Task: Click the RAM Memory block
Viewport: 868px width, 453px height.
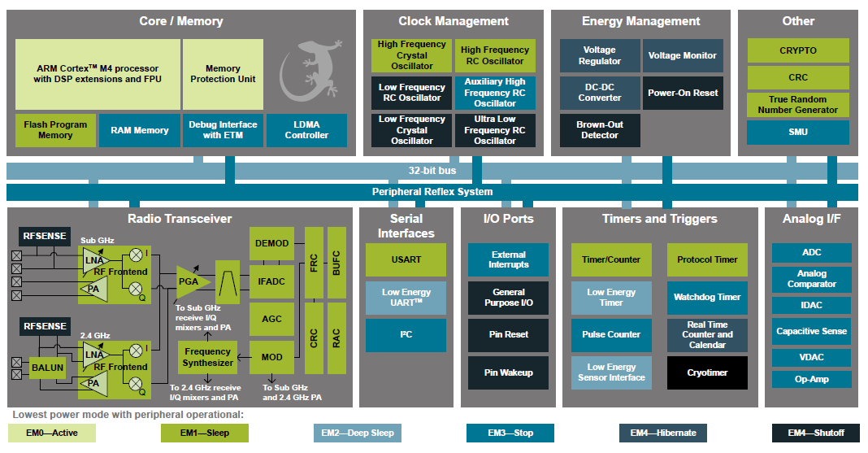Action: 140,130
